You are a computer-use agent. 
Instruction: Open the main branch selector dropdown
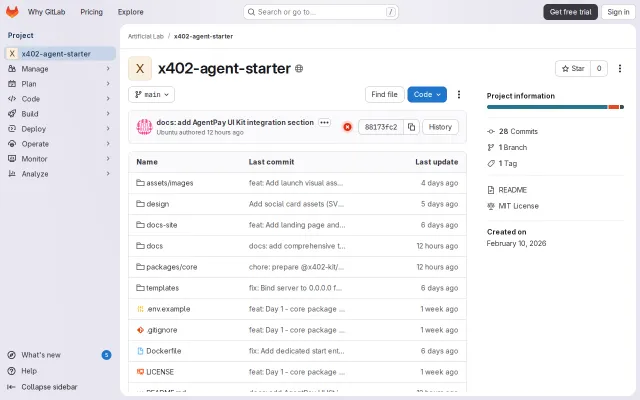click(151, 95)
